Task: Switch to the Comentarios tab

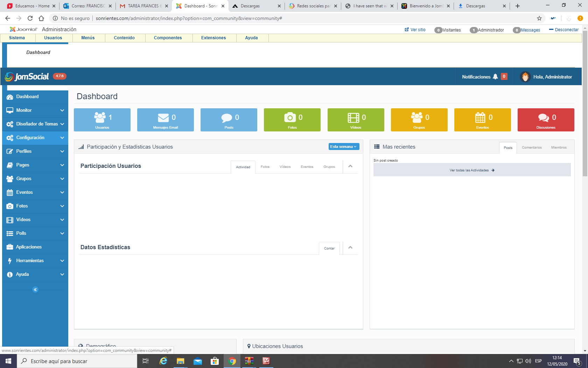Action: point(532,148)
